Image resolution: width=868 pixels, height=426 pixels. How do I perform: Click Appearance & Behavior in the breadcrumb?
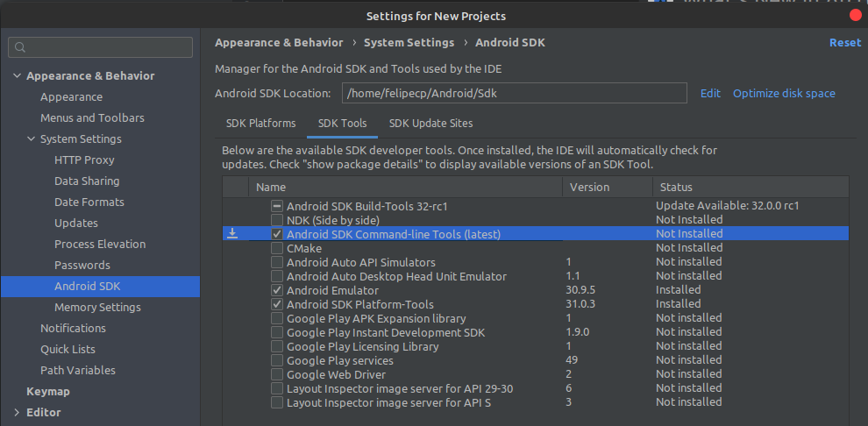pyautogui.click(x=279, y=43)
